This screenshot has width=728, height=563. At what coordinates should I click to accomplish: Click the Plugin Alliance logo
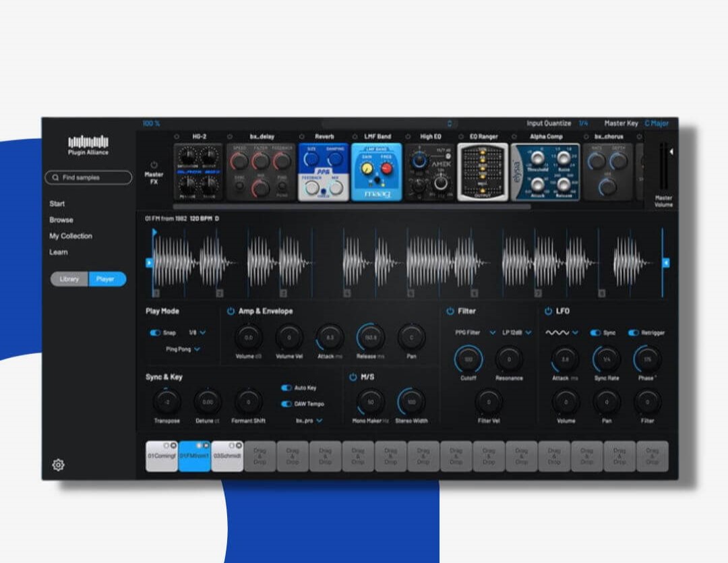pos(88,146)
